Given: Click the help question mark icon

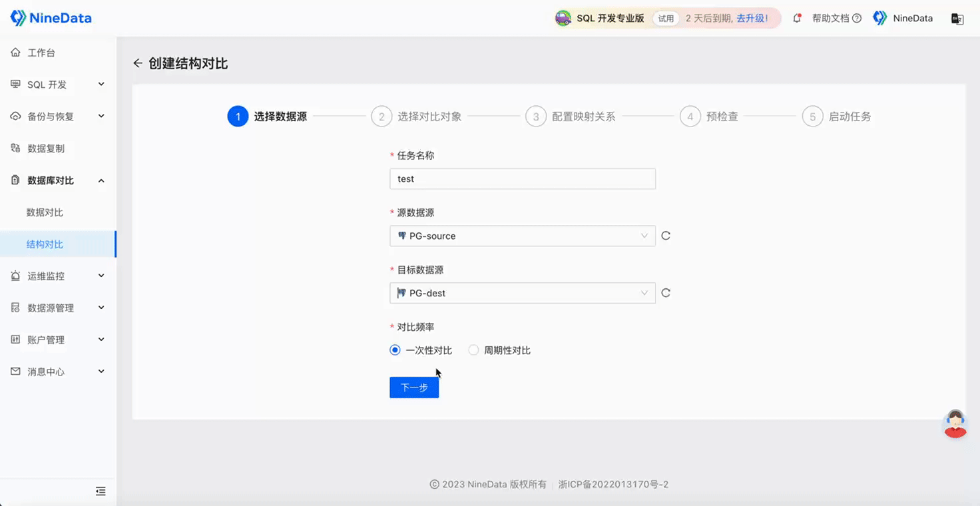Looking at the screenshot, I should (x=857, y=19).
